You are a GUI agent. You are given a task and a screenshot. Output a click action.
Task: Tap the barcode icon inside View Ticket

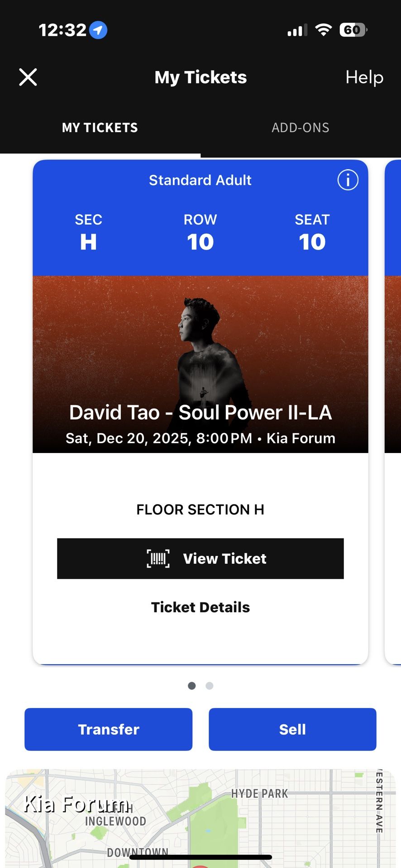[158, 558]
